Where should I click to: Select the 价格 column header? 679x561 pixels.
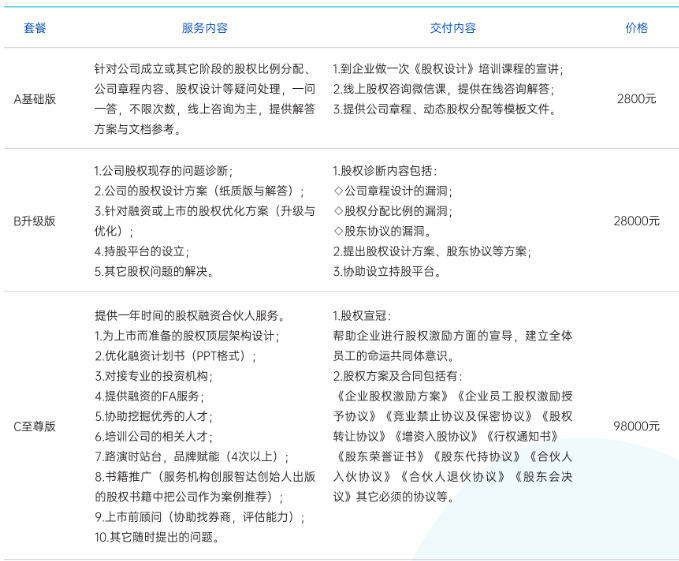pyautogui.click(x=636, y=28)
